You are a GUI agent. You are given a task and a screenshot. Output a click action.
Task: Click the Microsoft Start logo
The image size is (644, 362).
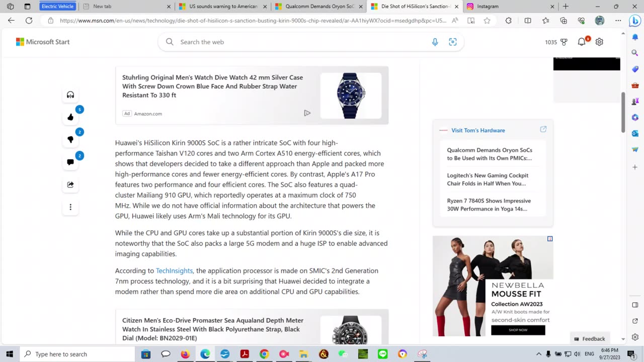43,42
